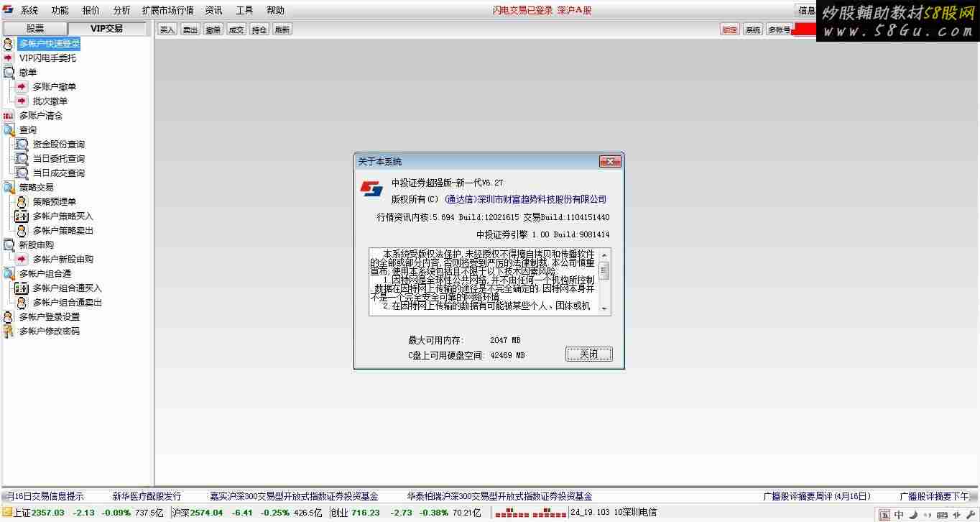Click 广播股评摘要周评 (4月16日) in the ticker

point(817,496)
